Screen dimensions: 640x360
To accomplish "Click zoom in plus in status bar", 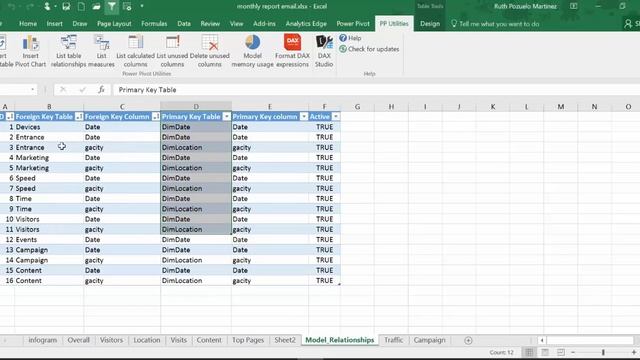I will (634, 352).
